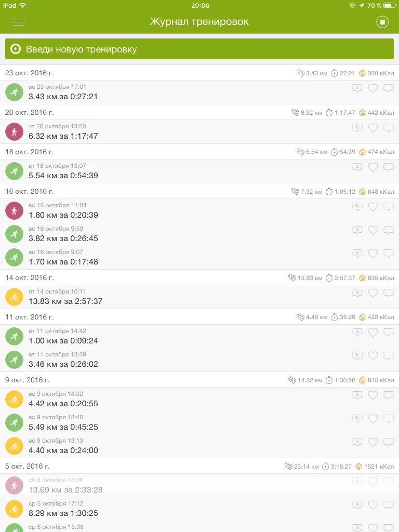Open the calendar view icon
The width and height of the screenshot is (399, 532).
(382, 22)
